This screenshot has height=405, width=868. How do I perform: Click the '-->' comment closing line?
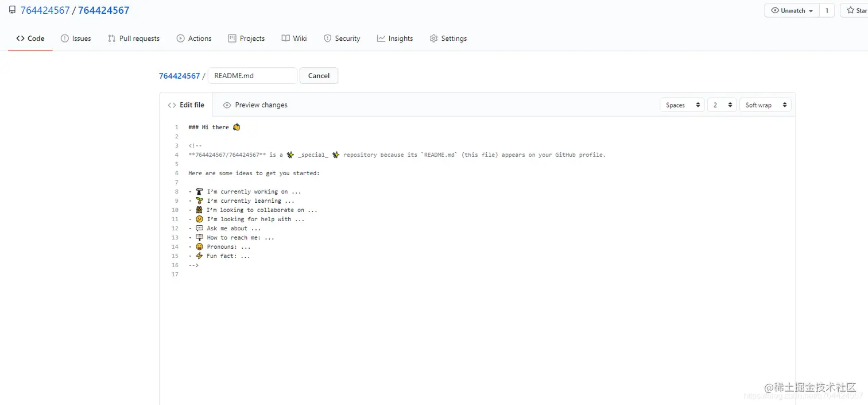[x=193, y=265]
